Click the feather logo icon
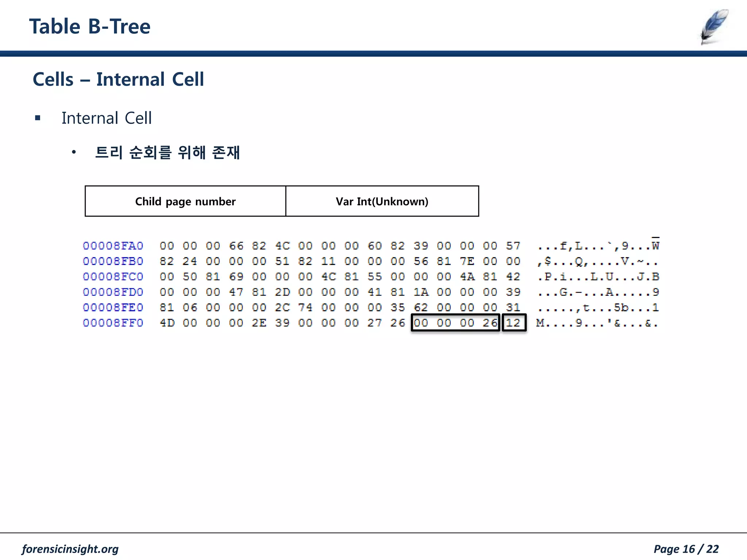 tap(714, 27)
